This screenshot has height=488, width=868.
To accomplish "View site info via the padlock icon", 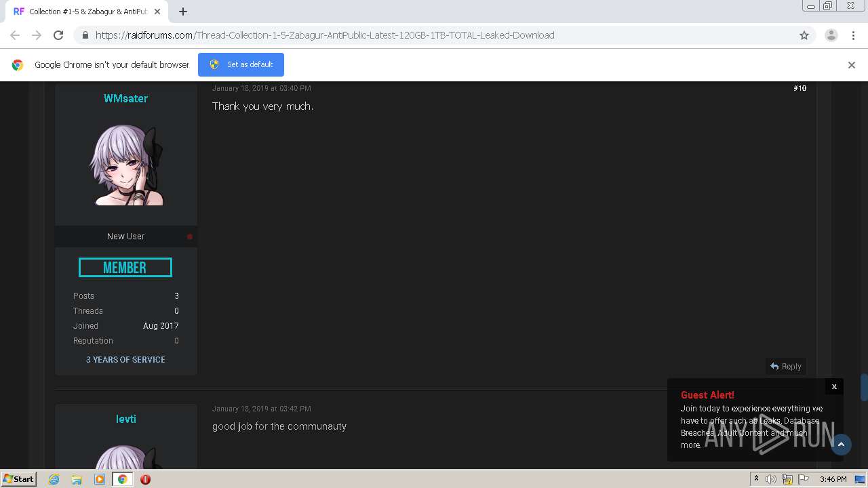I will click(85, 35).
